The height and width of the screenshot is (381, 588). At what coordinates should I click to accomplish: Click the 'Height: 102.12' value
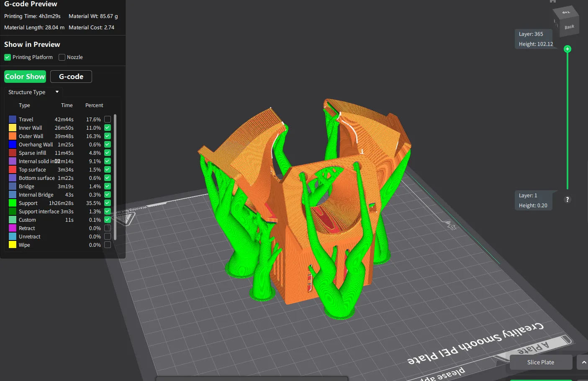pyautogui.click(x=536, y=44)
